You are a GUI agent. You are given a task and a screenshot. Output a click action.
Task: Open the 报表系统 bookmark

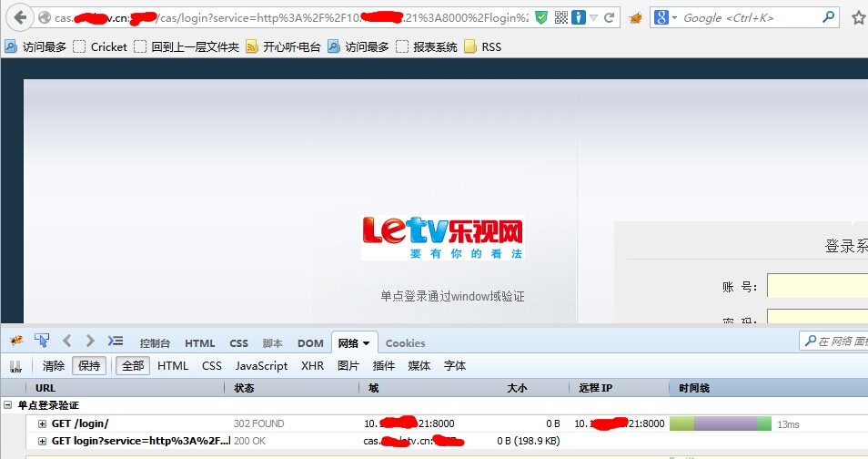click(427, 47)
